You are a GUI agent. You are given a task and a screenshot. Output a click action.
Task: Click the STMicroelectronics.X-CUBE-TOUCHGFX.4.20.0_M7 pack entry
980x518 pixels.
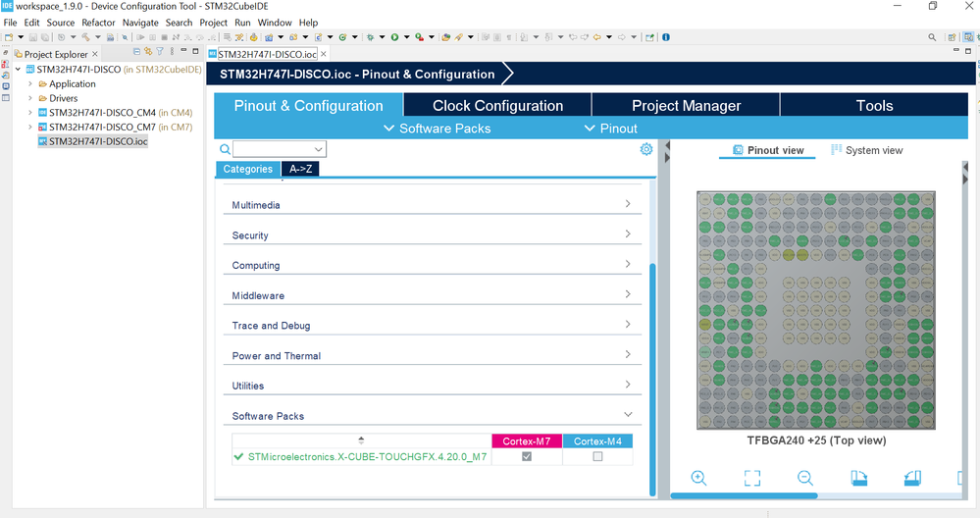pos(367,457)
